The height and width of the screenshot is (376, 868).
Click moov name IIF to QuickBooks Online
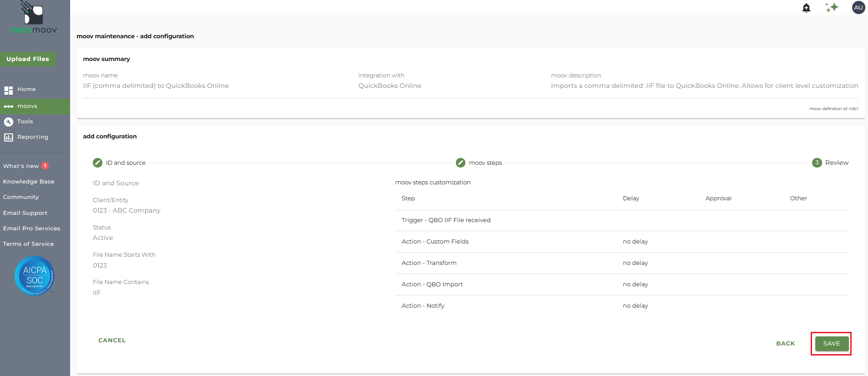(156, 86)
